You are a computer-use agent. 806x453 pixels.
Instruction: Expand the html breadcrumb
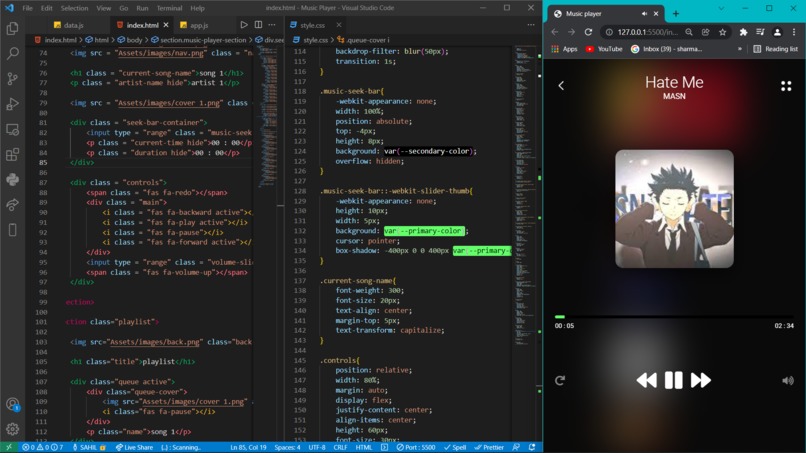tap(97, 40)
